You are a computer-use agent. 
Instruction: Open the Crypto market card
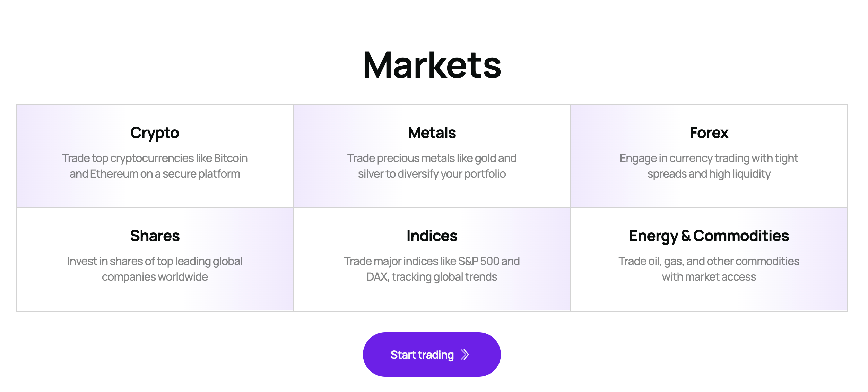pyautogui.click(x=155, y=156)
